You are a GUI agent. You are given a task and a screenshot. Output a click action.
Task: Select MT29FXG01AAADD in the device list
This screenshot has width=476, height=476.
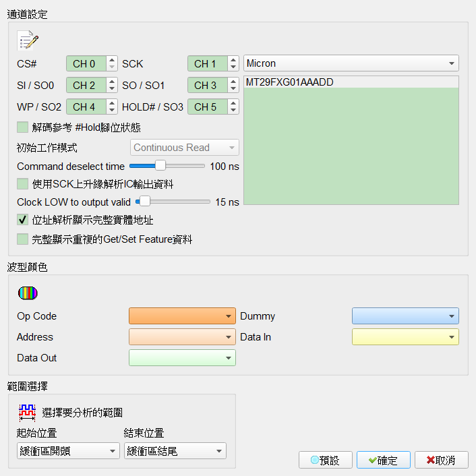point(351,82)
